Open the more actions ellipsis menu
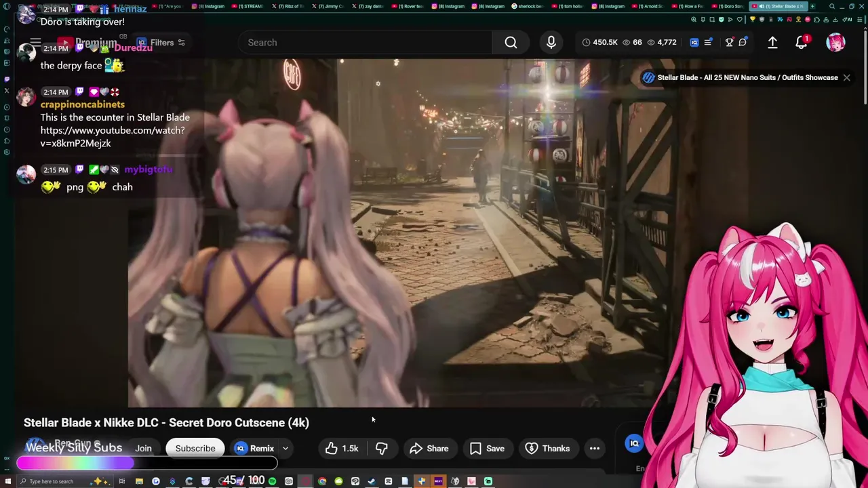The image size is (868, 488). (x=595, y=448)
